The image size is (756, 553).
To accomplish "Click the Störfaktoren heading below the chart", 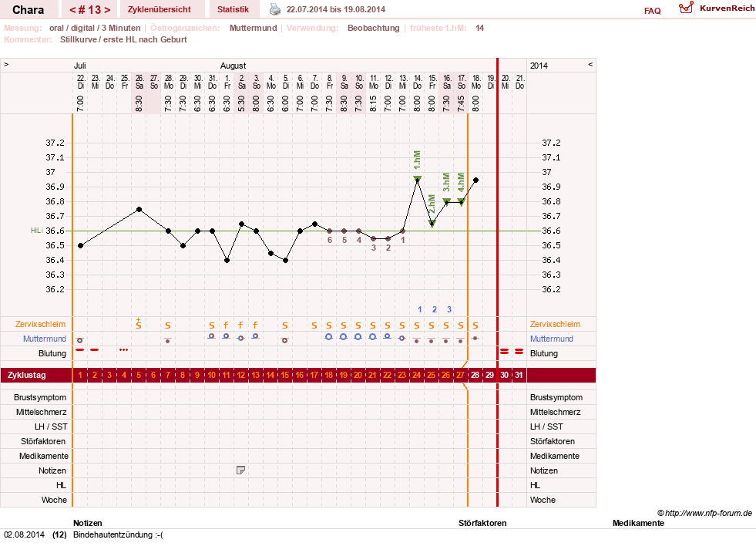I will tap(482, 523).
